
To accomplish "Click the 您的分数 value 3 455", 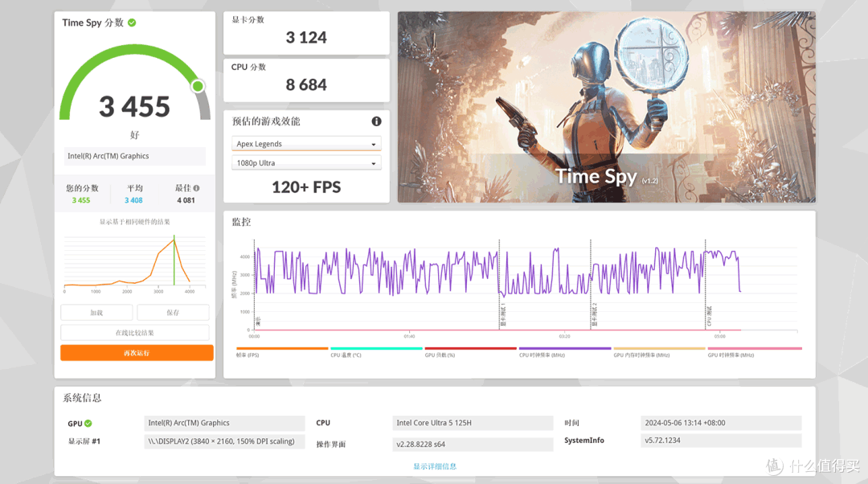I will [x=81, y=200].
